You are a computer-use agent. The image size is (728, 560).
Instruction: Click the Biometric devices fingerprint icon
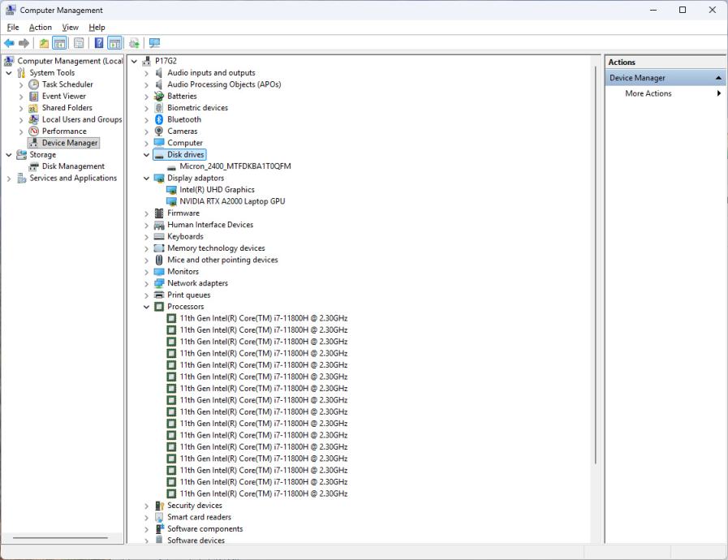coord(159,108)
